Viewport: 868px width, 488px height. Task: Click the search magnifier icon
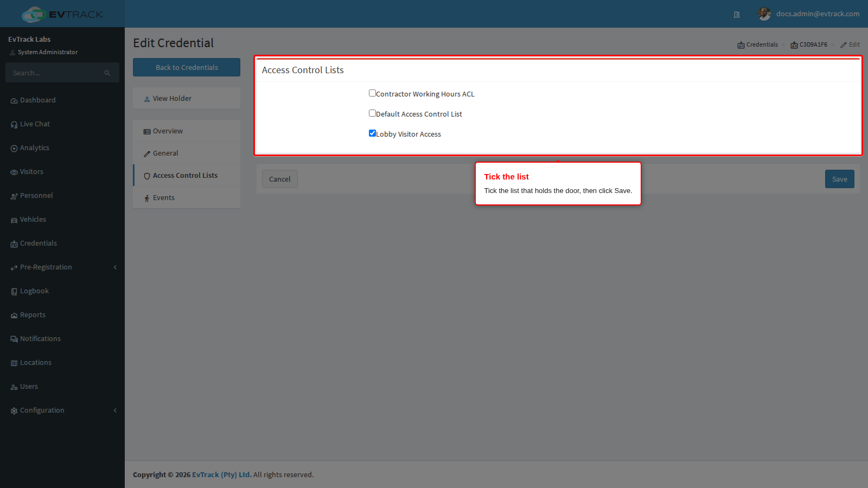(107, 73)
